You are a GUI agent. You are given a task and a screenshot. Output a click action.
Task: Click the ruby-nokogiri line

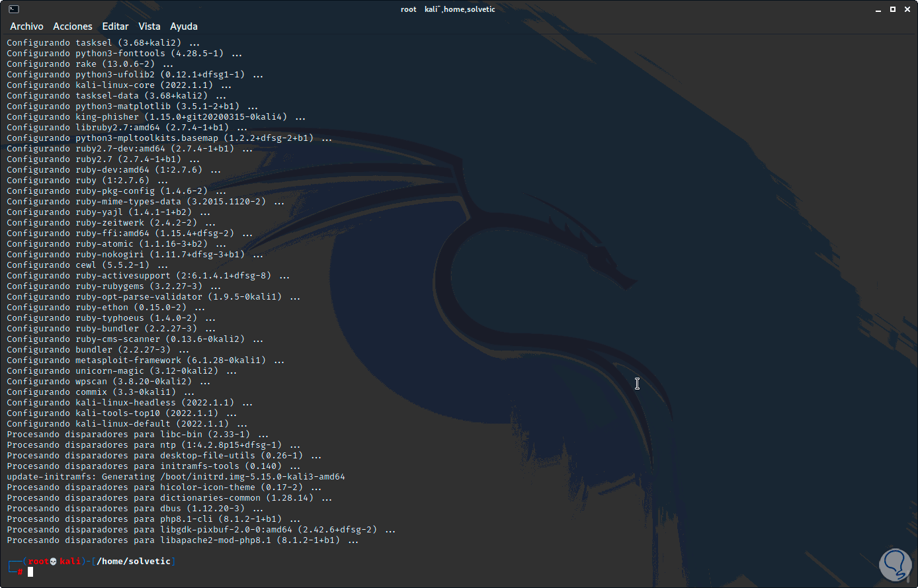tap(135, 255)
